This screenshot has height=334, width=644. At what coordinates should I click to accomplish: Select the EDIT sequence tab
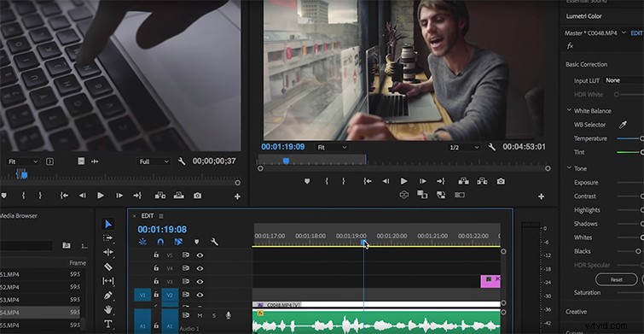pos(148,216)
